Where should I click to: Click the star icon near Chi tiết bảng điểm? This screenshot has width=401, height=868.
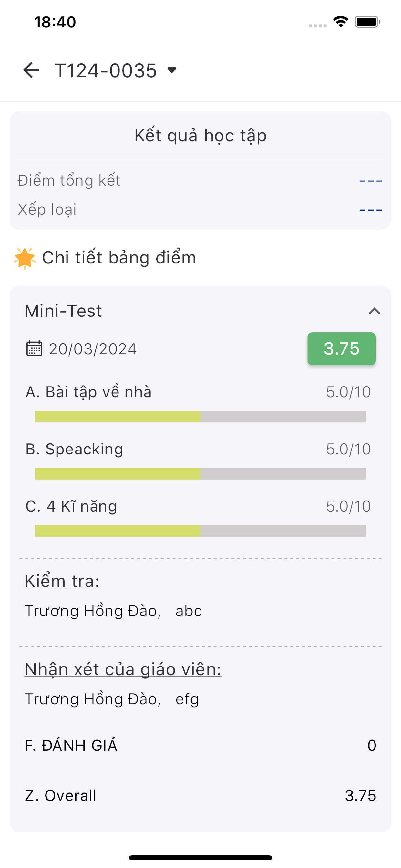(x=24, y=258)
